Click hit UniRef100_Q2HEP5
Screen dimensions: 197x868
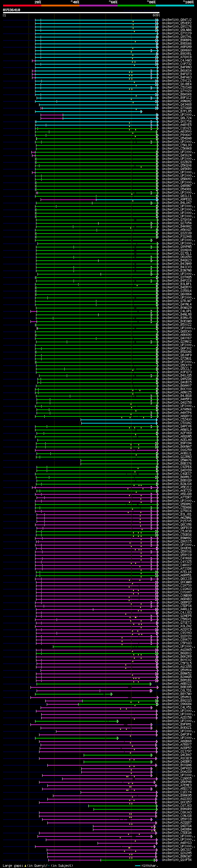pos(177,616)
